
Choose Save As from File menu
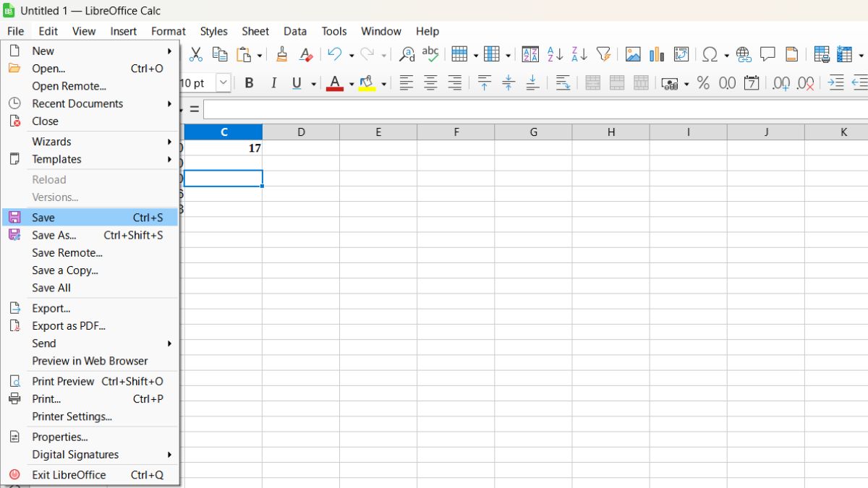coord(90,235)
